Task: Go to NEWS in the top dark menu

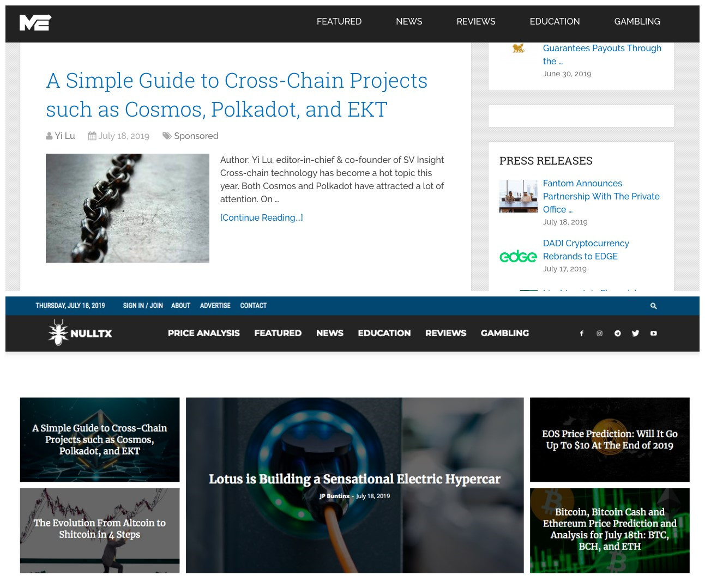Action: (x=409, y=22)
